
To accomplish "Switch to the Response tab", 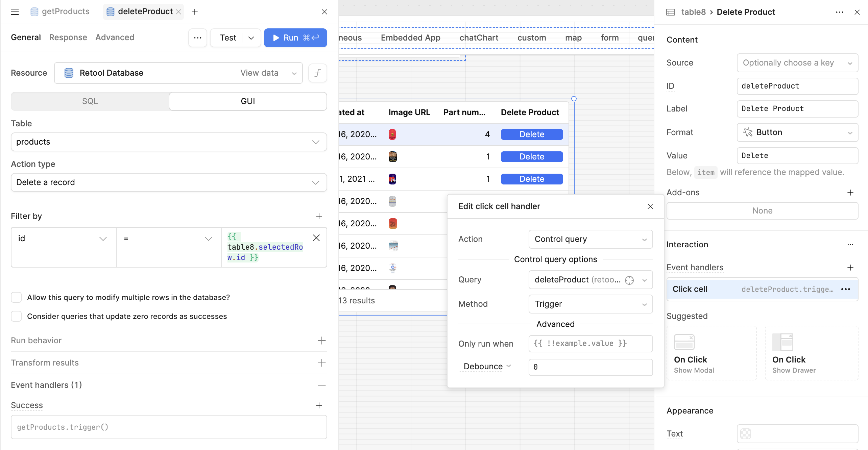I will (68, 37).
